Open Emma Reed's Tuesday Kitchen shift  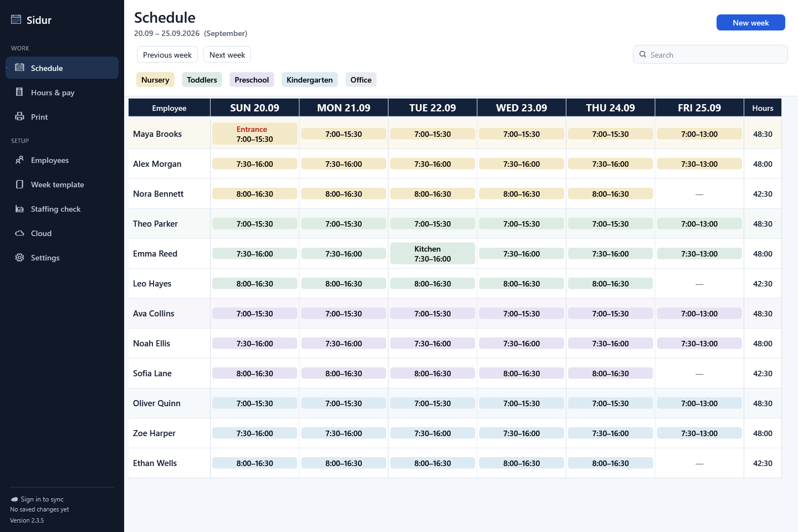(433, 253)
